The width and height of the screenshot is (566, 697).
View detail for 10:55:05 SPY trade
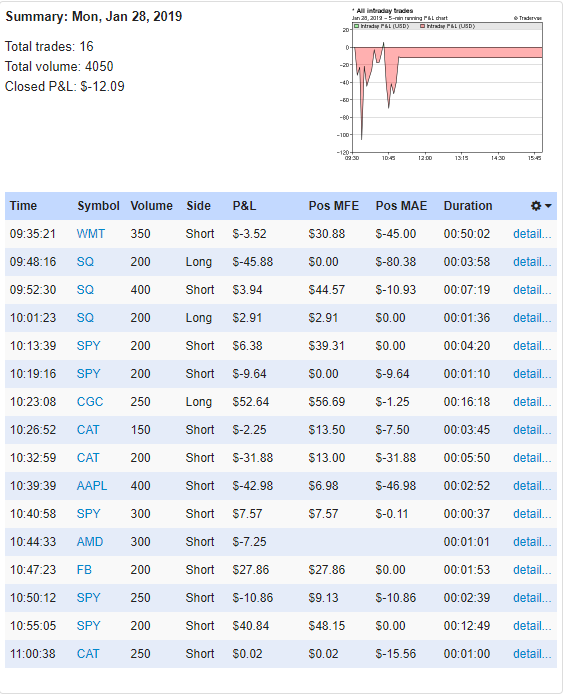click(x=532, y=626)
